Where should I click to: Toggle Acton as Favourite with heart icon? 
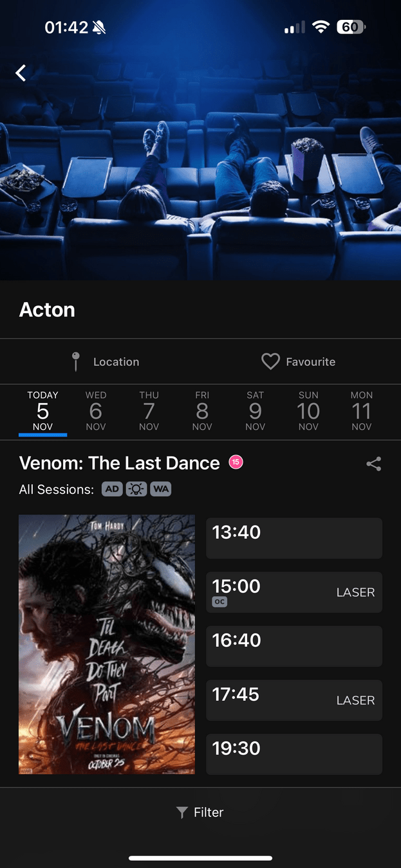pos(270,361)
